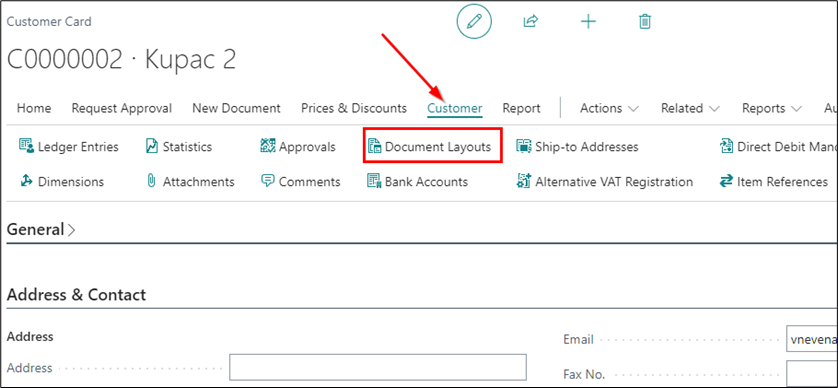Open Direct Debit Mandates action
The height and width of the screenshot is (388, 838).
(779, 146)
